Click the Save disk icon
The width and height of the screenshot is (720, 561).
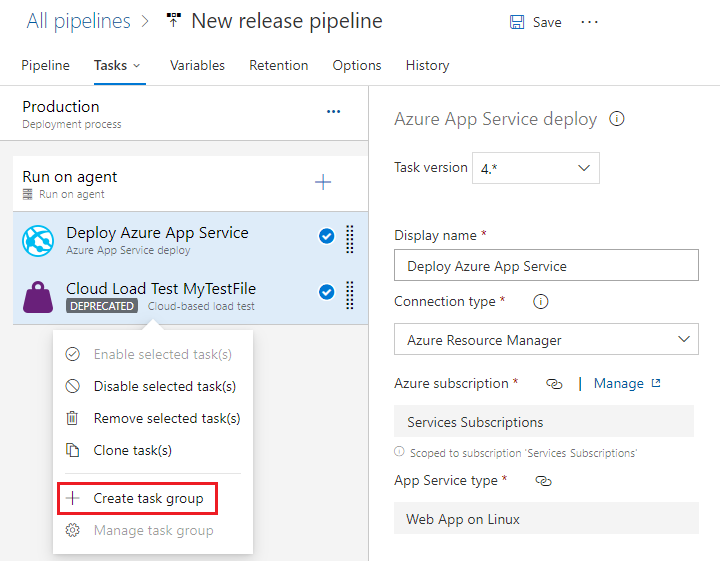[x=517, y=22]
